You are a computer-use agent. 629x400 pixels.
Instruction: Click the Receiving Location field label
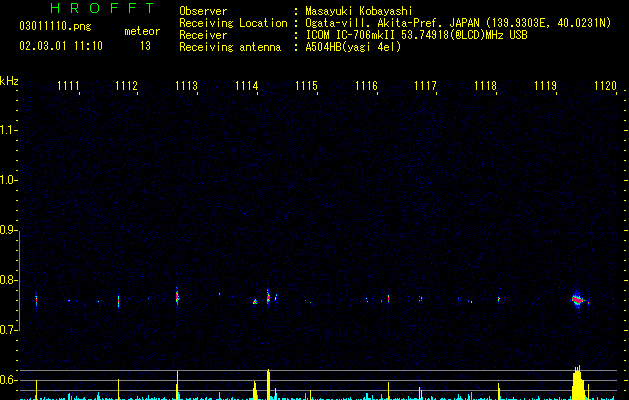click(x=233, y=23)
